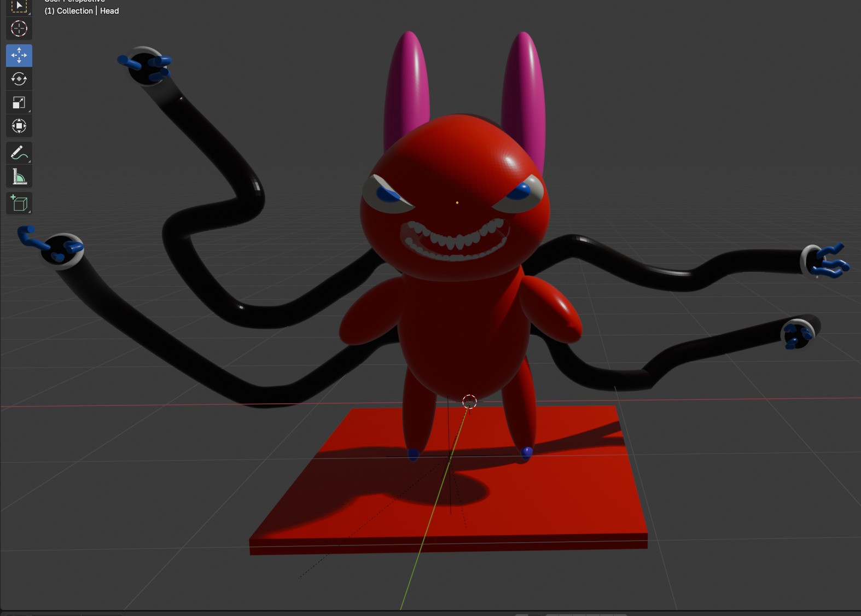Activate the Annotate pencil tool
Image resolution: width=861 pixels, height=616 pixels.
19,153
